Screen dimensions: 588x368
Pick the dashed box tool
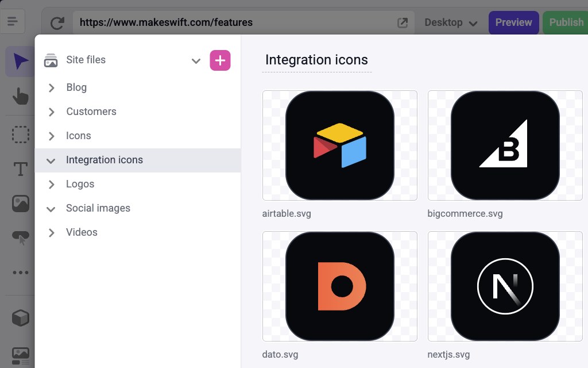point(20,134)
